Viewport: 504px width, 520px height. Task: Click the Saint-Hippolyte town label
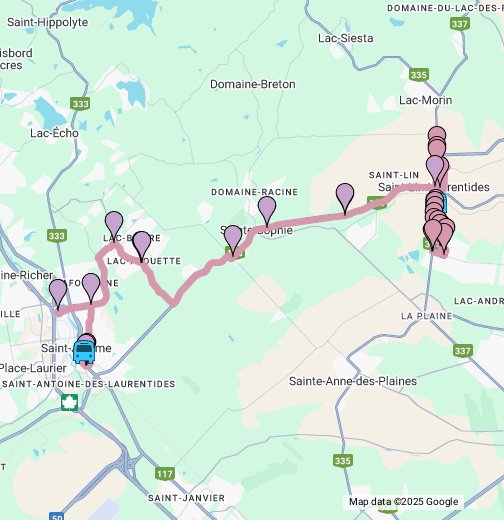pyautogui.click(x=48, y=22)
